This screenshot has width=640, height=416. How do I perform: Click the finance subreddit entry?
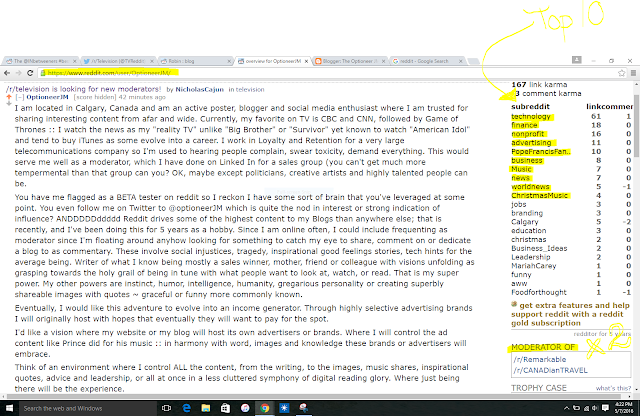524,125
